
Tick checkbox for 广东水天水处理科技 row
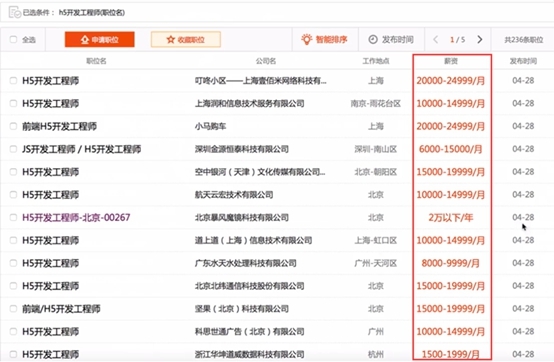pyautogui.click(x=13, y=263)
